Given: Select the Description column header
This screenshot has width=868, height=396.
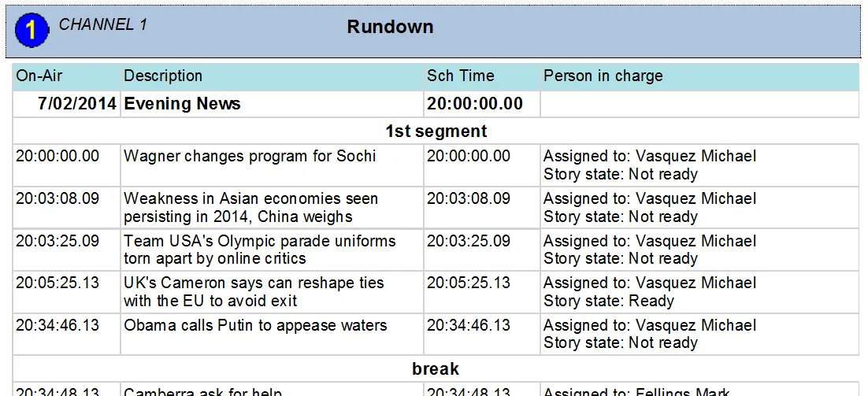Looking at the screenshot, I should click(x=163, y=76).
